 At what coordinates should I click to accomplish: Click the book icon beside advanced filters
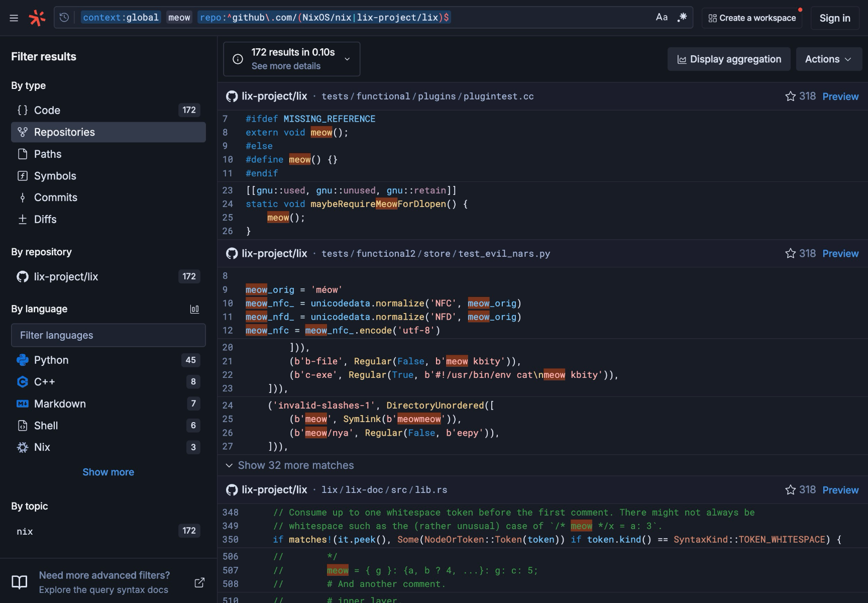click(x=20, y=582)
